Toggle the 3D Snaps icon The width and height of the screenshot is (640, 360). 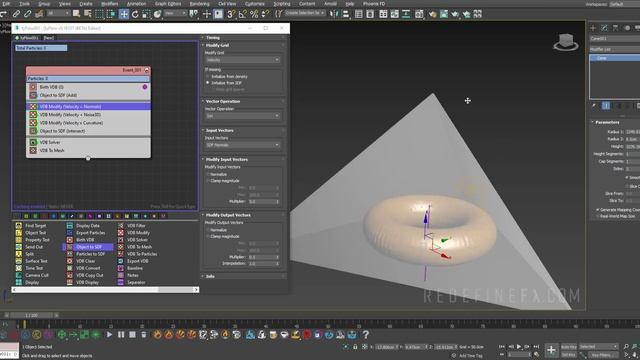click(x=231, y=14)
